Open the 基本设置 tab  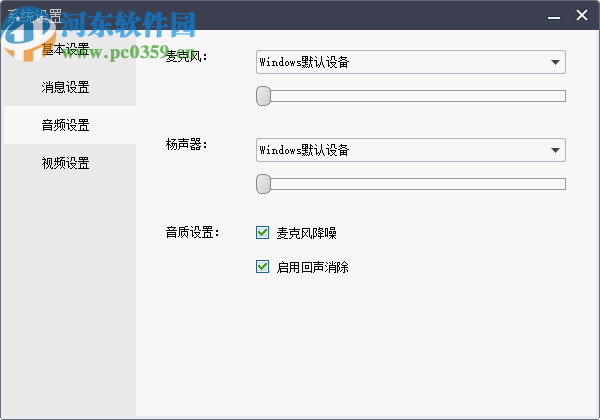pos(70,49)
